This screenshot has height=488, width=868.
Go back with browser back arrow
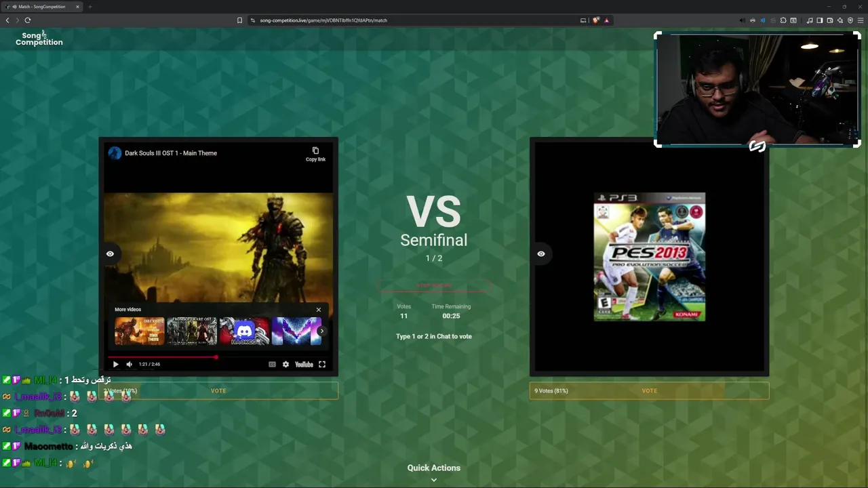coord(7,20)
